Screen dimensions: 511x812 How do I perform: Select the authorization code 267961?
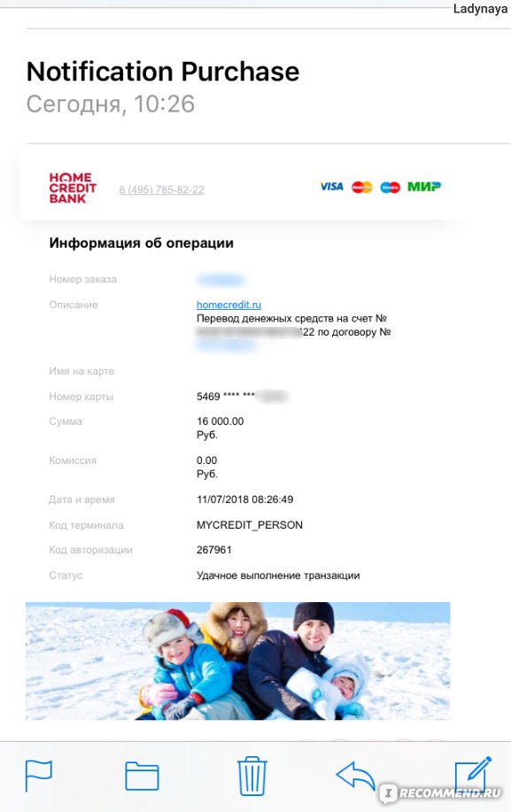(x=213, y=549)
